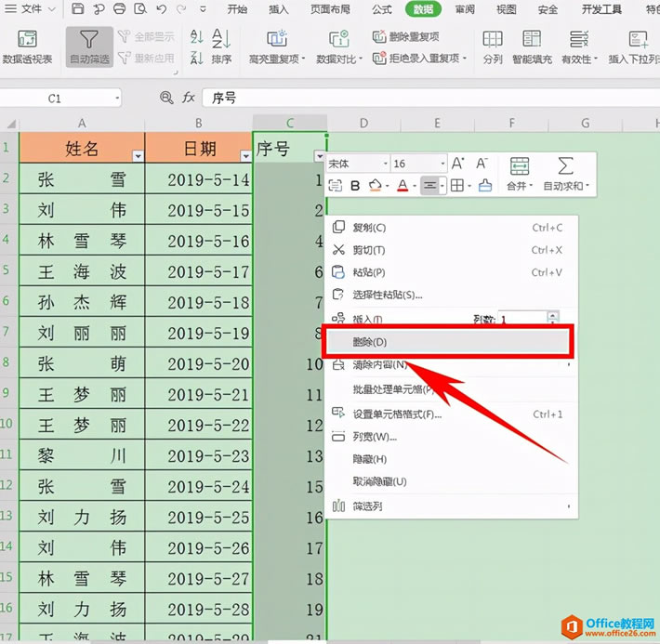Choose 选择性粘贴(S) from the context menu

(x=452, y=295)
